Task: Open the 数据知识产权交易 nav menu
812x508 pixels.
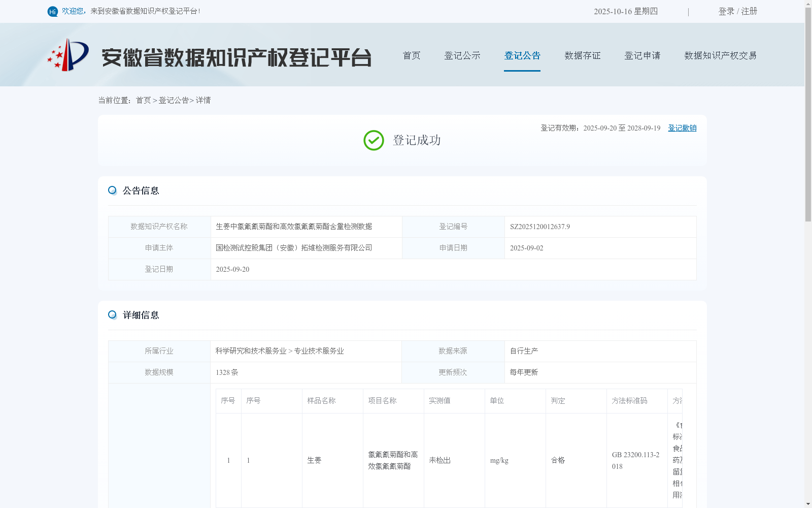Action: 721,55
